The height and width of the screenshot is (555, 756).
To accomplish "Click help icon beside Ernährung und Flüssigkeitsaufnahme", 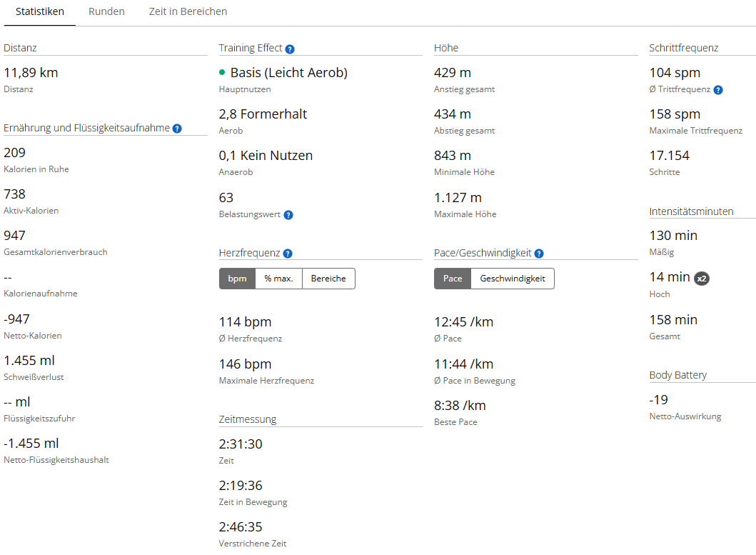I will pos(178,129).
